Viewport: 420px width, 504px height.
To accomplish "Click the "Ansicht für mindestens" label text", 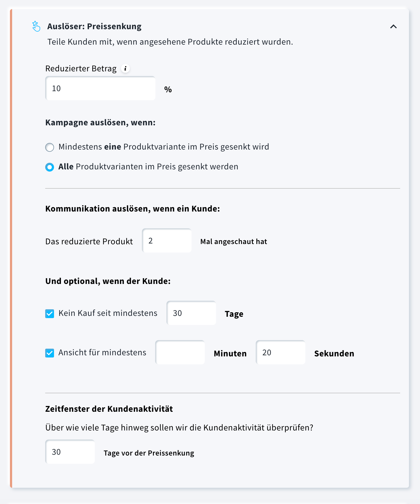I will tap(102, 353).
